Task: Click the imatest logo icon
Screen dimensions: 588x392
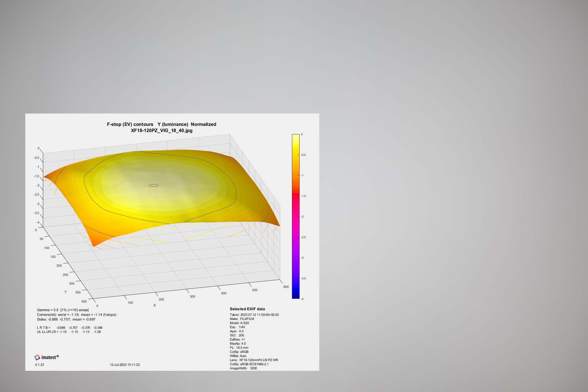Action: pos(37,357)
